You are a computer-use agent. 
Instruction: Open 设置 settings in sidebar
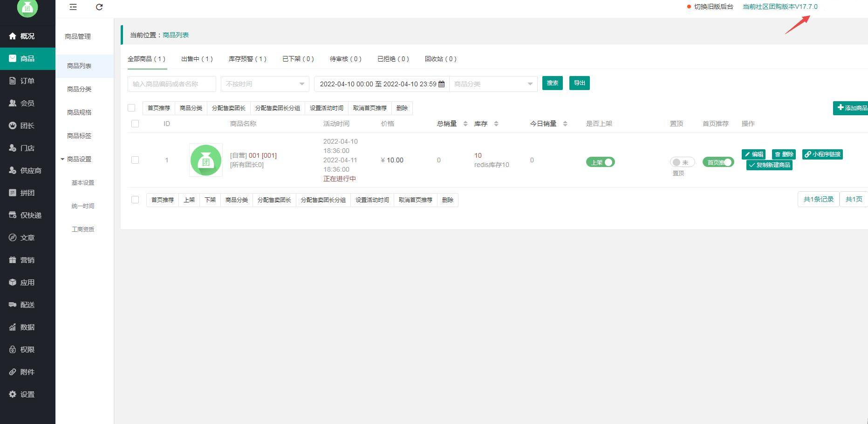[27, 394]
